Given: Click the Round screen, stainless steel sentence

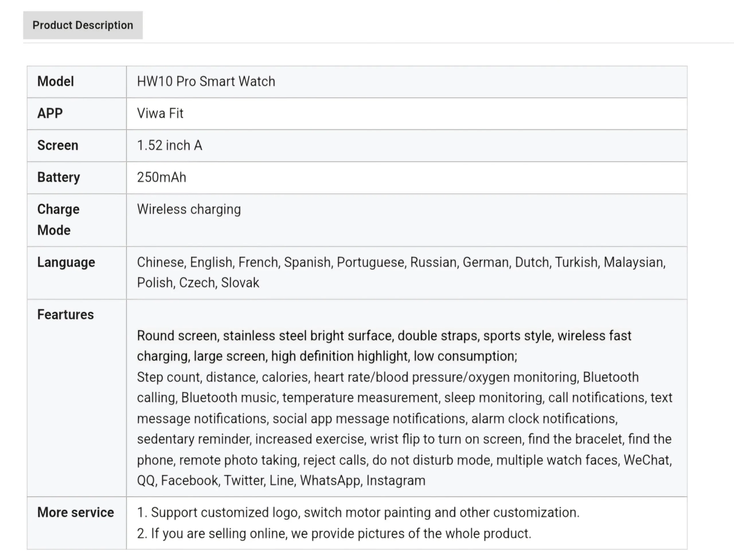Looking at the screenshot, I should click(384, 336).
